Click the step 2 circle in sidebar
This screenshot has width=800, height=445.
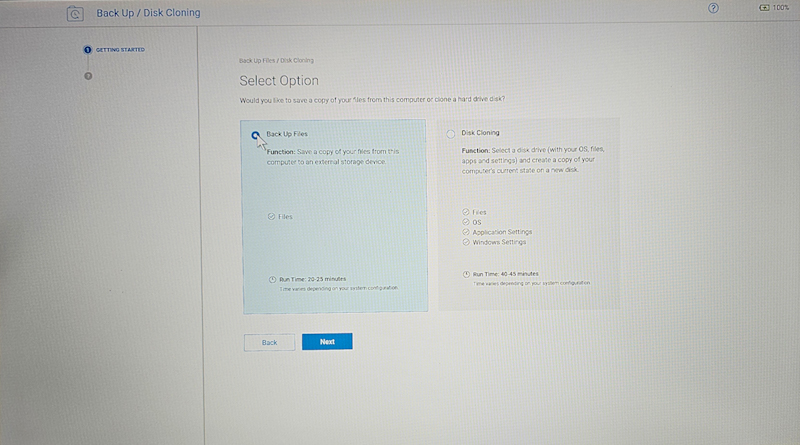tap(88, 75)
